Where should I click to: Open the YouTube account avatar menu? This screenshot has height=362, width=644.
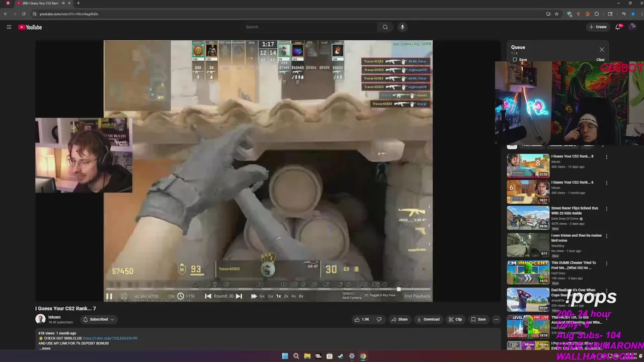point(633,27)
